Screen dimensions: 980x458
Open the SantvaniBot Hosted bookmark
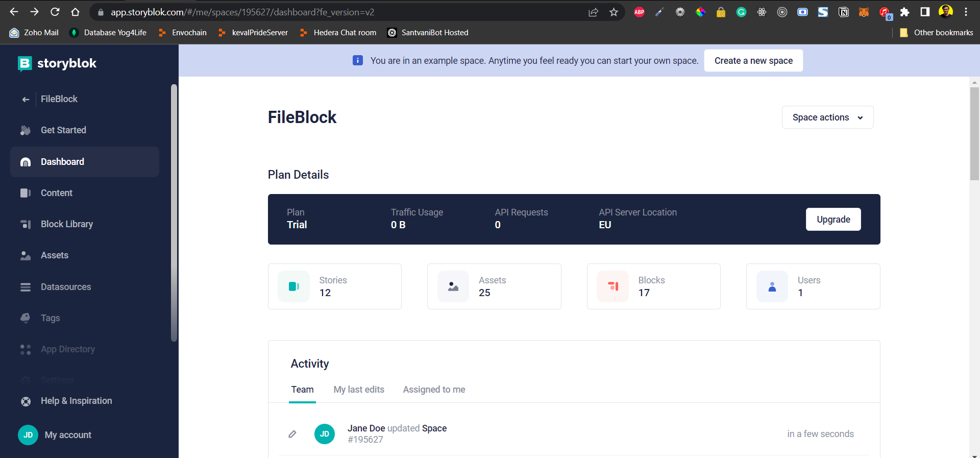[428, 33]
